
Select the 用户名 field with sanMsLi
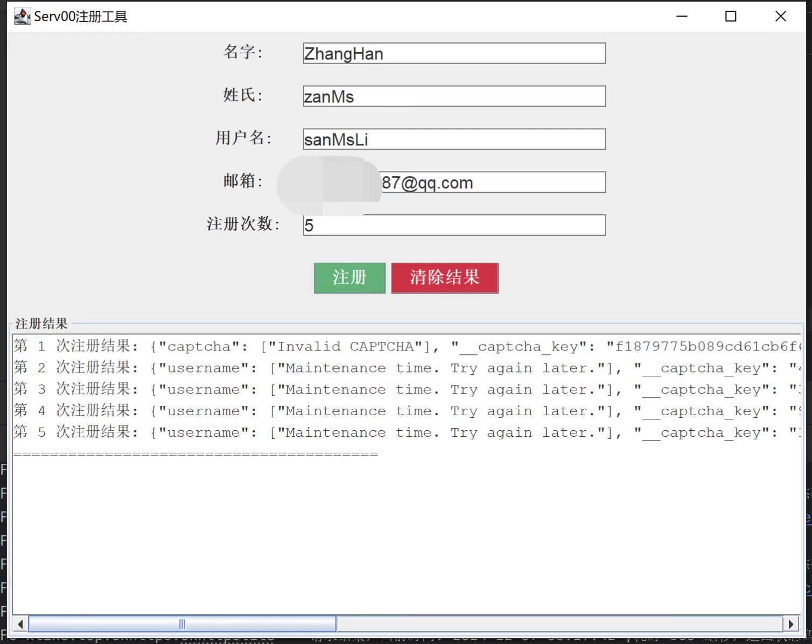click(x=454, y=139)
